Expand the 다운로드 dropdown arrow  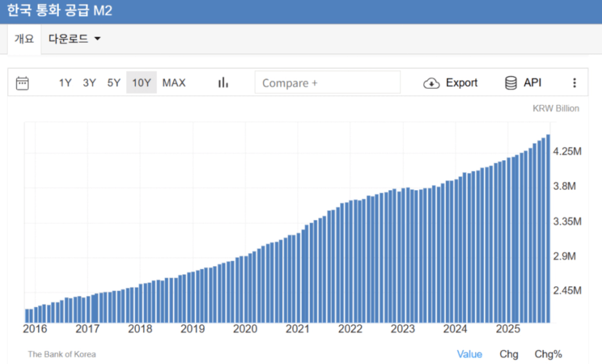(98, 39)
